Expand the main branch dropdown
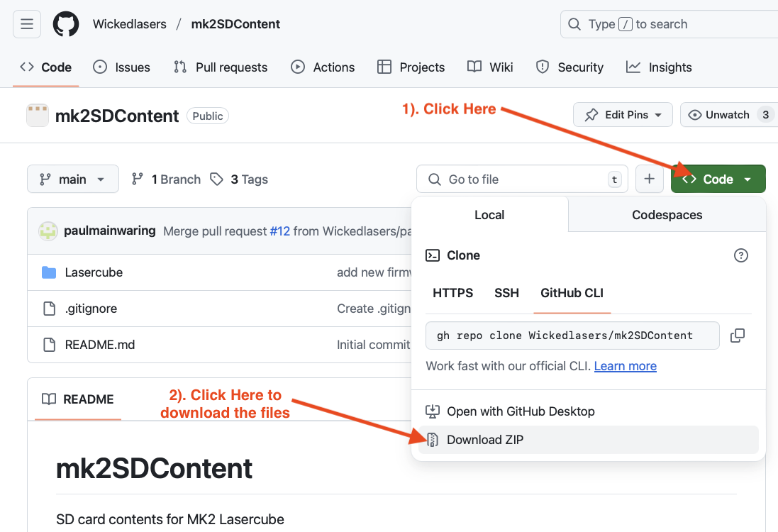Image resolution: width=778 pixels, height=532 pixels. [72, 179]
